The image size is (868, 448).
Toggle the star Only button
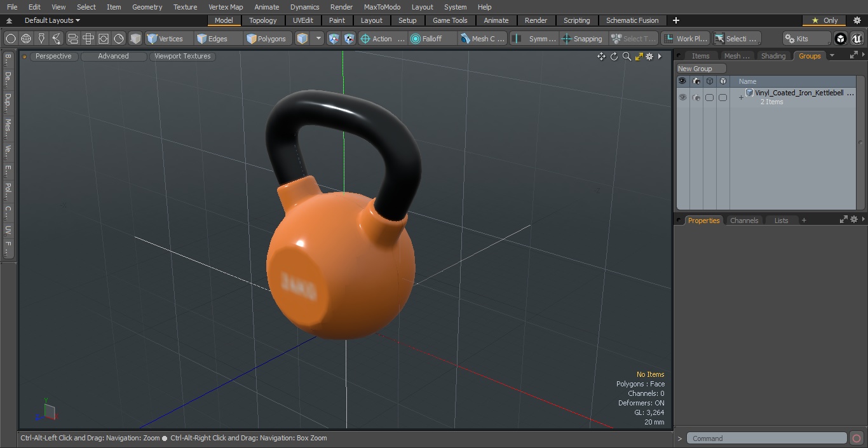(825, 20)
